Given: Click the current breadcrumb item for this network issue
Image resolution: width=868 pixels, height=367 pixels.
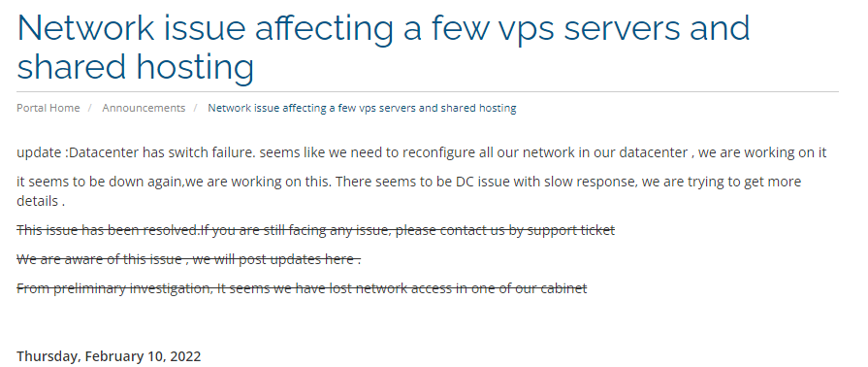Looking at the screenshot, I should 362,108.
